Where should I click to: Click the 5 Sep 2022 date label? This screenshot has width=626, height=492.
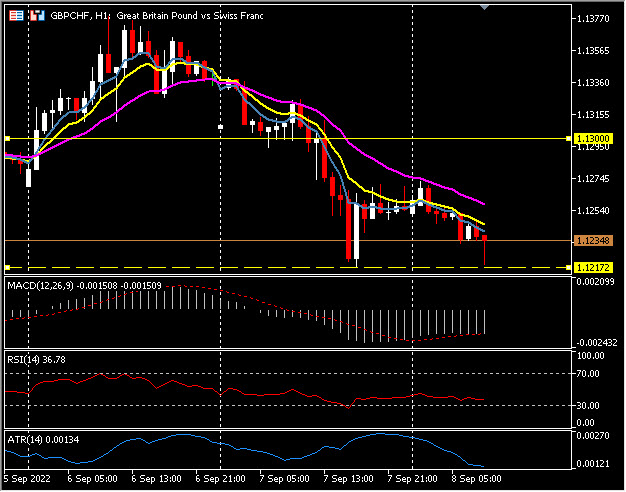pos(28,479)
